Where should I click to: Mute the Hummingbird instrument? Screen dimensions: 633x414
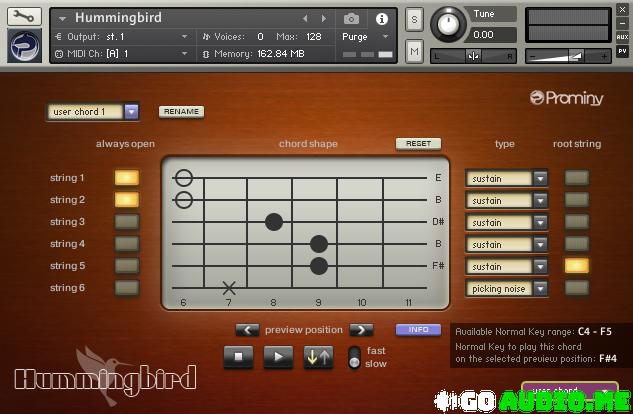414,51
